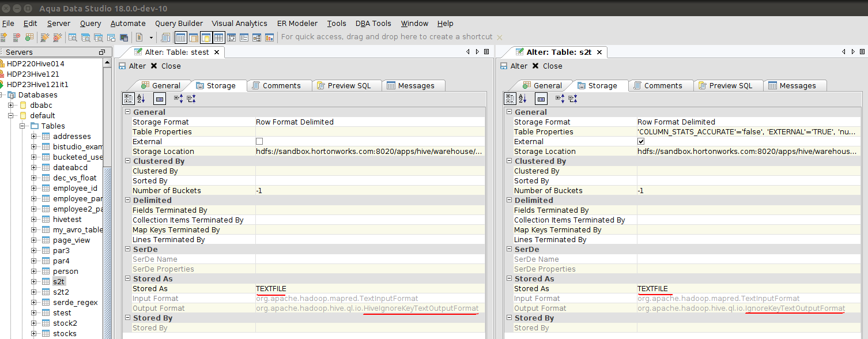Show tab list for s2t editor group
Viewport: 868px width, 339px height.
[861, 52]
